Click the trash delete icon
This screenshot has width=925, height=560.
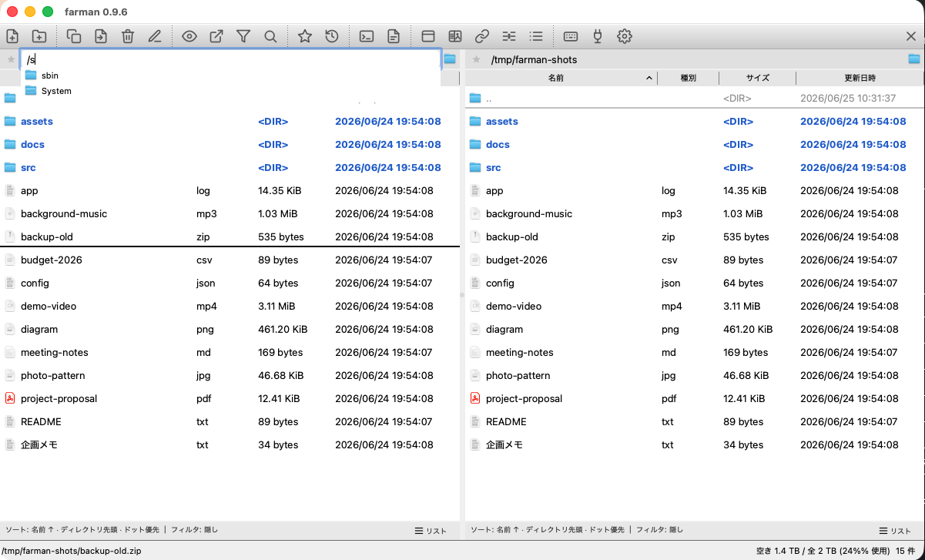click(x=128, y=36)
